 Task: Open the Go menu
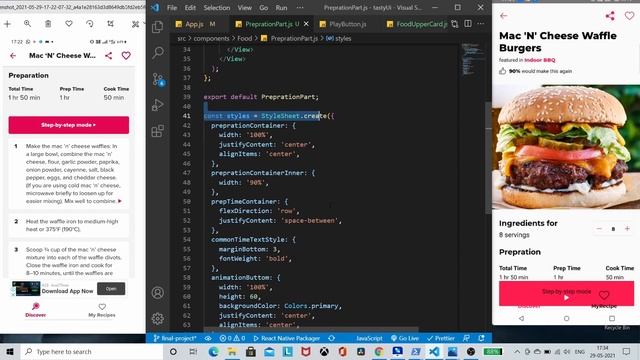[264, 7]
